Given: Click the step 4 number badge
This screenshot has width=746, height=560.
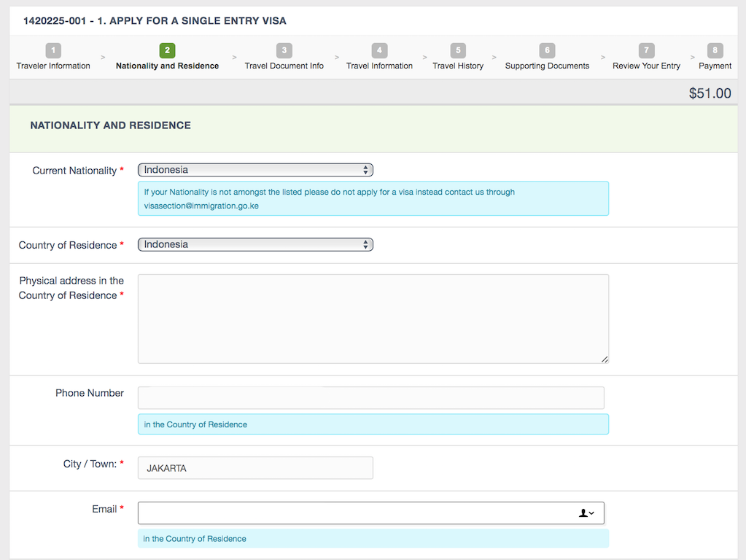Looking at the screenshot, I should pyautogui.click(x=379, y=50).
